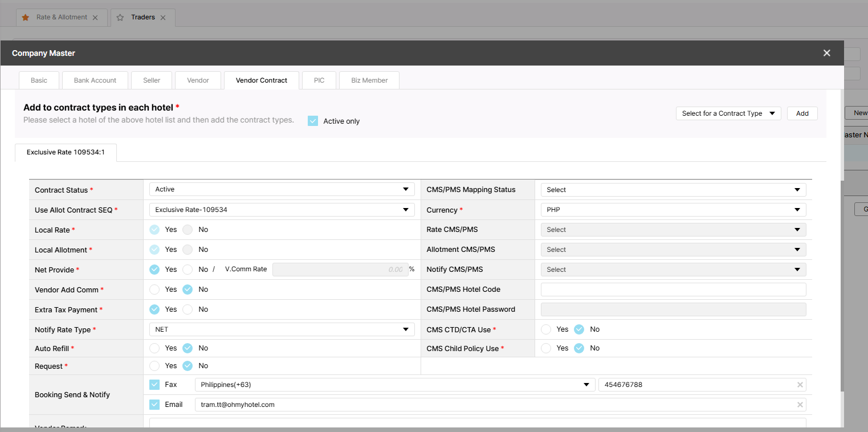This screenshot has height=432, width=868.
Task: Set Extra Tax Payment to No
Action: click(188, 309)
